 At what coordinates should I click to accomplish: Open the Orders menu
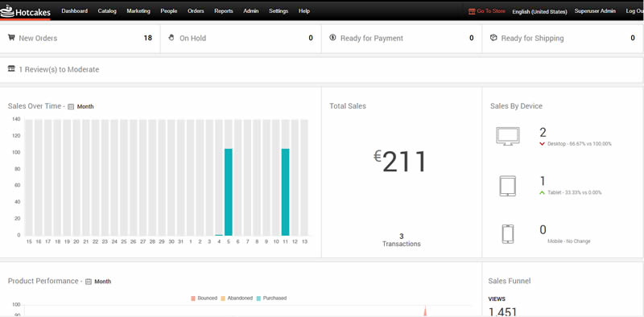[196, 11]
